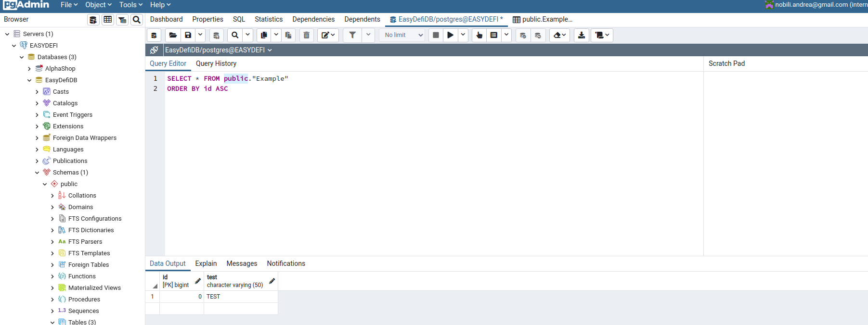868x325 pixels.
Task: Switch to the Dependencies tab
Action: [313, 19]
